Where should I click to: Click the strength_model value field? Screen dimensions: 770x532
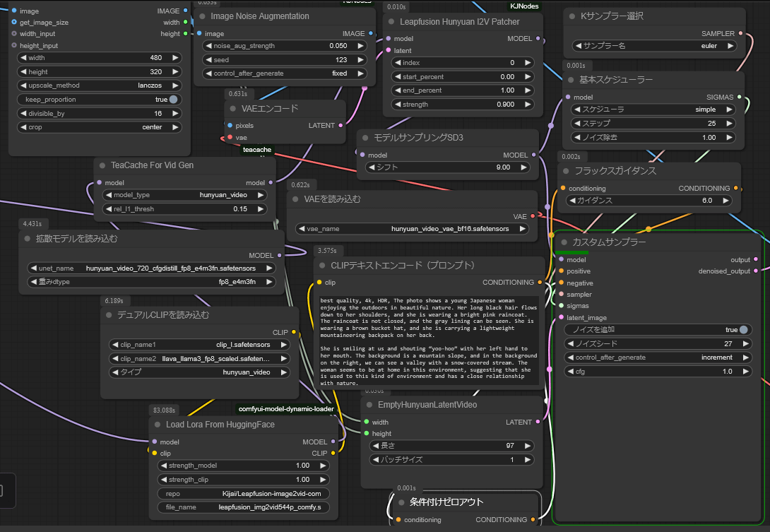[x=244, y=466]
